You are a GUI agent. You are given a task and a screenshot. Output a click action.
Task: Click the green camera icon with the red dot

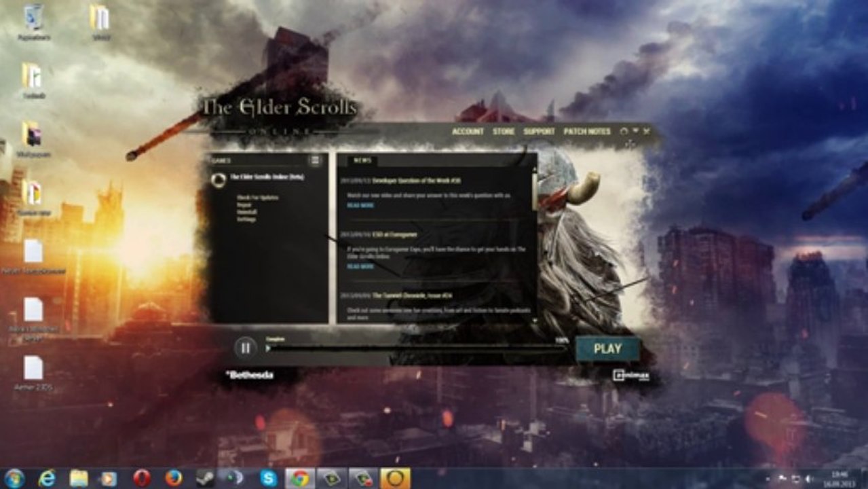(x=363, y=478)
